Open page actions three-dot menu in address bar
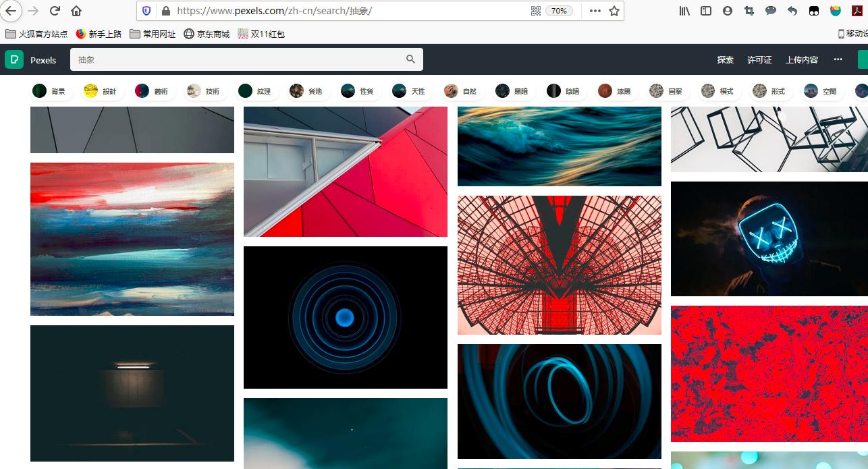Screen dimensions: 868x469 595,11
